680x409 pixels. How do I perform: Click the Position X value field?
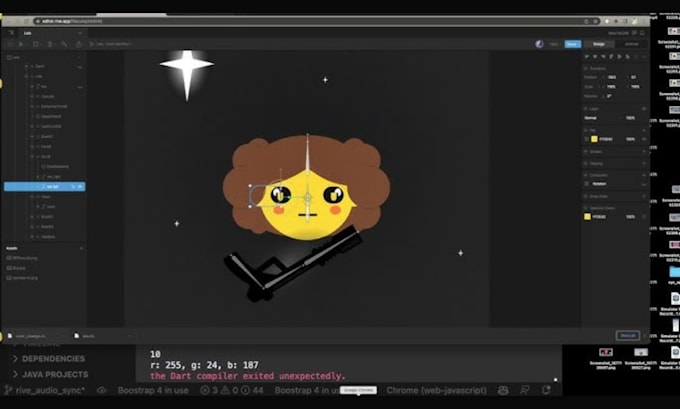pos(612,77)
